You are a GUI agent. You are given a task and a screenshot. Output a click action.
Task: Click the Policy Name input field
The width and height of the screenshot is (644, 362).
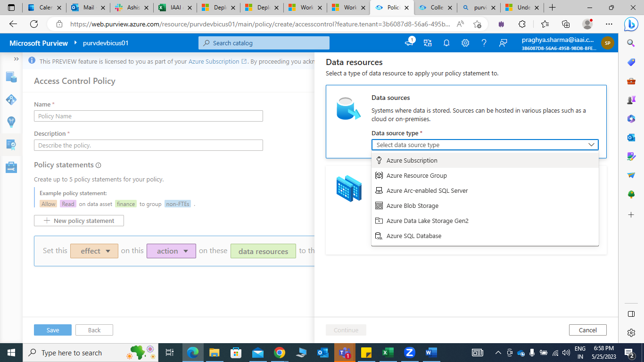pos(149,116)
